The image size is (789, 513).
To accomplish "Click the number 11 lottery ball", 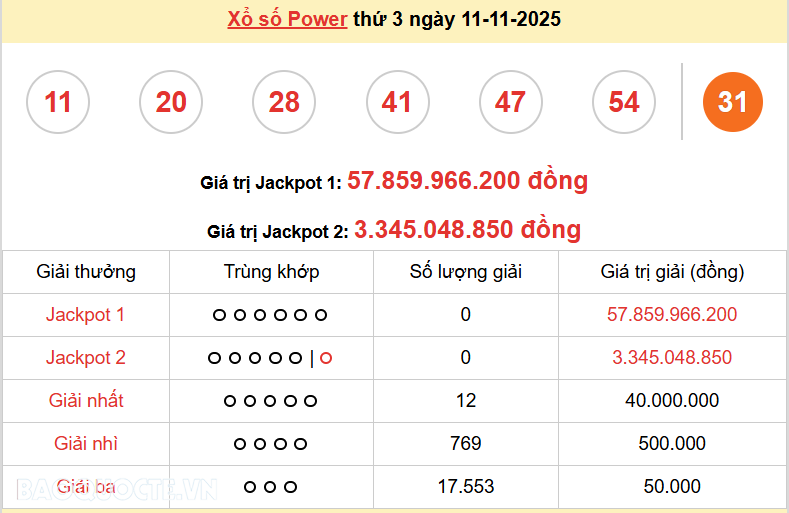I will (x=58, y=102).
